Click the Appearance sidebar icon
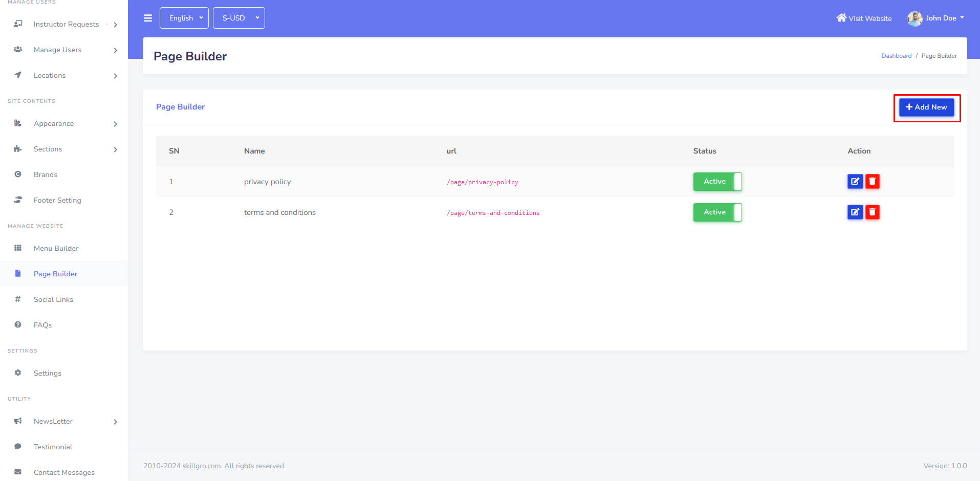The height and width of the screenshot is (481, 980). (18, 123)
